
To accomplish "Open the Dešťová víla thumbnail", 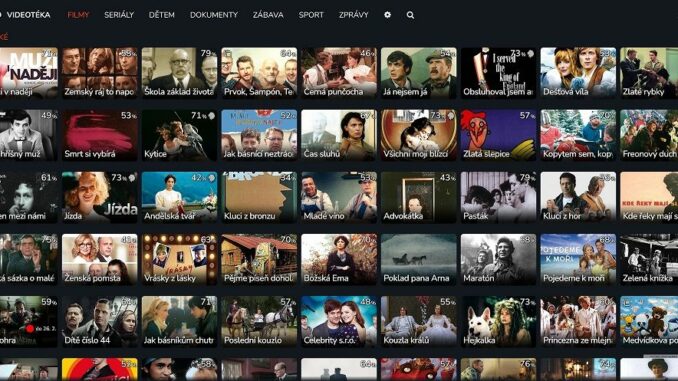I will (x=578, y=73).
